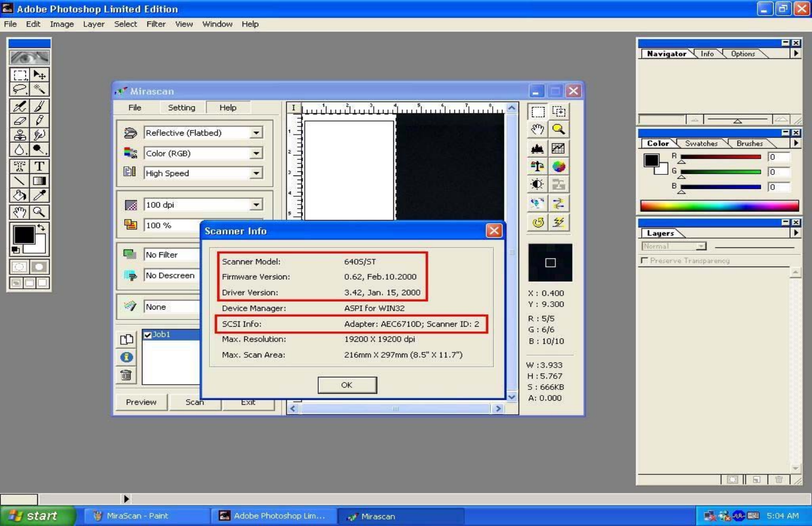812x526 pixels.
Task: Click the foreground color swatch in toolbox
Action: pos(24,235)
